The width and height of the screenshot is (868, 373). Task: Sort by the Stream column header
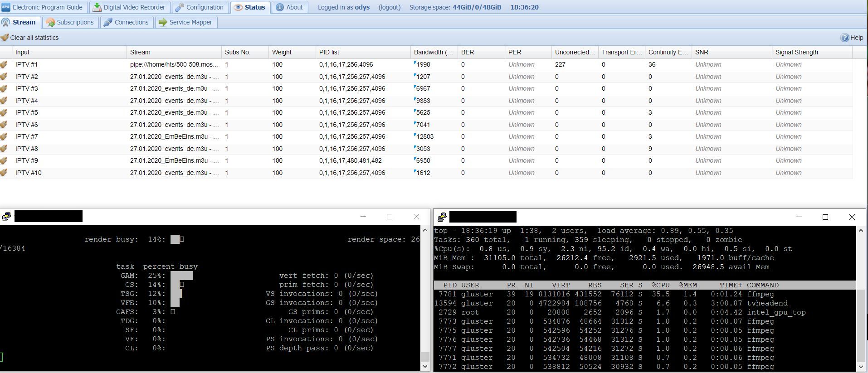[x=174, y=52]
